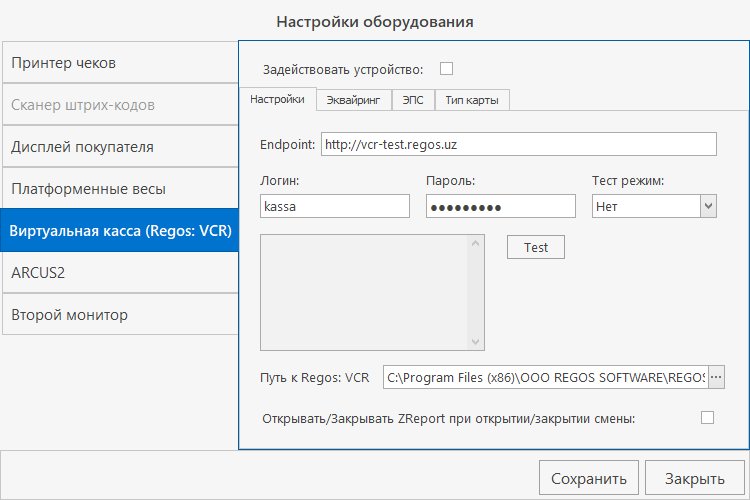
Task: Click the 'Сохранить' button
Action: pos(588,478)
